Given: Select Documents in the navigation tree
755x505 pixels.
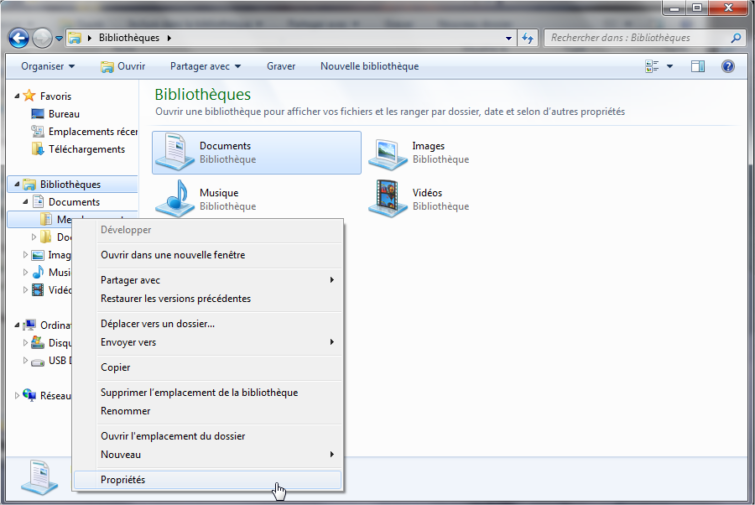Looking at the screenshot, I should [74, 202].
